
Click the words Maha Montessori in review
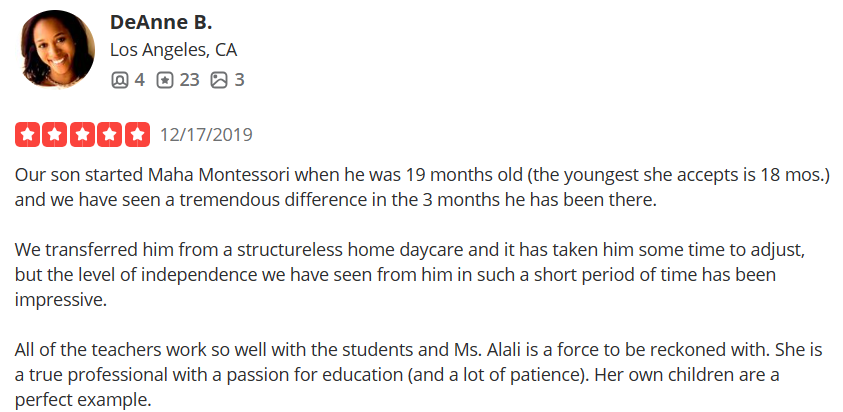[219, 175]
